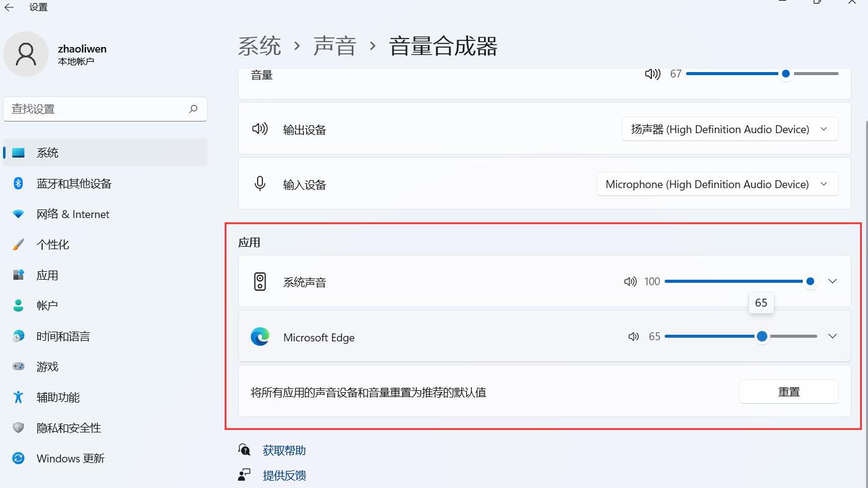Select 声音 in the breadcrumb path
The height and width of the screenshot is (488, 868).
(335, 45)
